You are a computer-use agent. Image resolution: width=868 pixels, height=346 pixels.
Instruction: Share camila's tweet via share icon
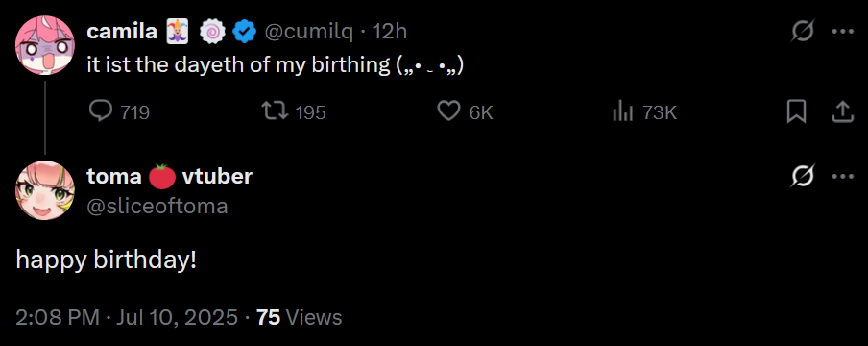tap(842, 112)
